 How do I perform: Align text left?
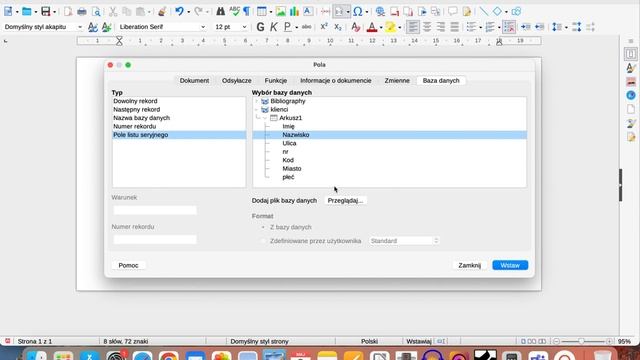click(413, 27)
